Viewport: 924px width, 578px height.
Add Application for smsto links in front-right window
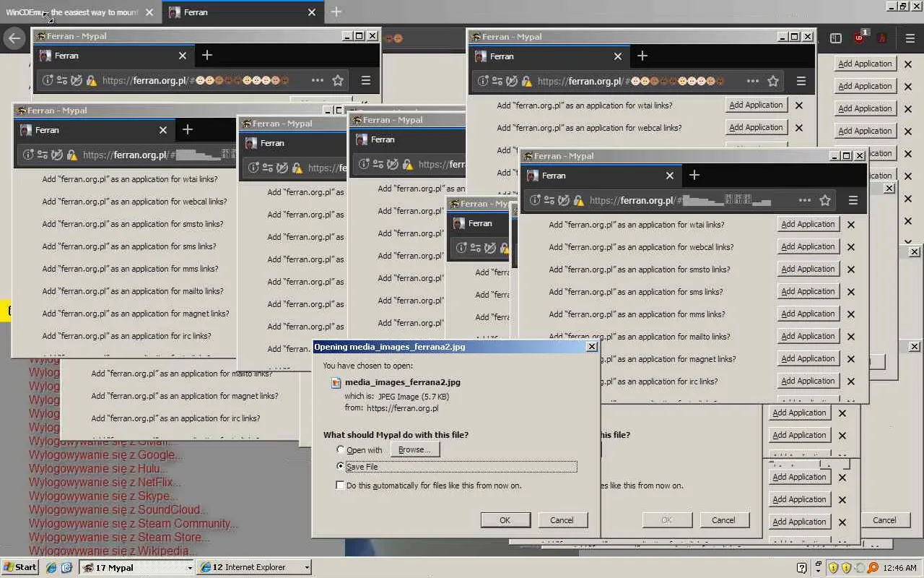point(808,269)
